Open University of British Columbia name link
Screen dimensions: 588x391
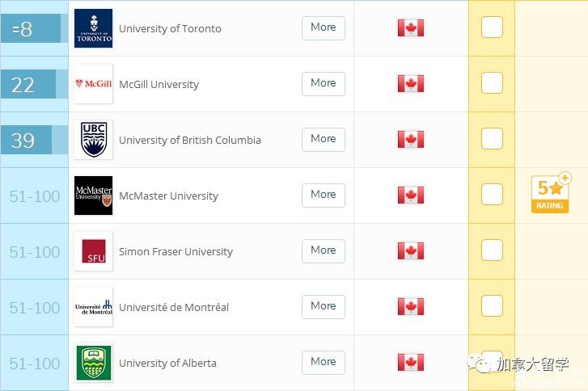point(190,140)
